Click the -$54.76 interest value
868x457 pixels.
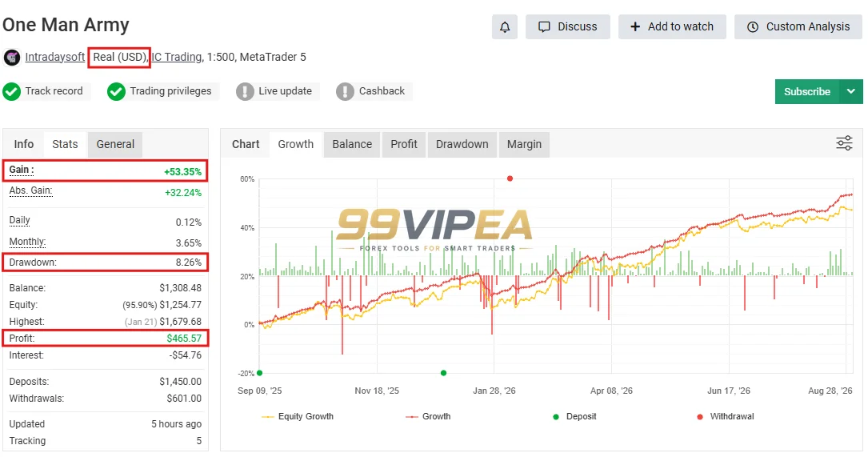tap(186, 355)
